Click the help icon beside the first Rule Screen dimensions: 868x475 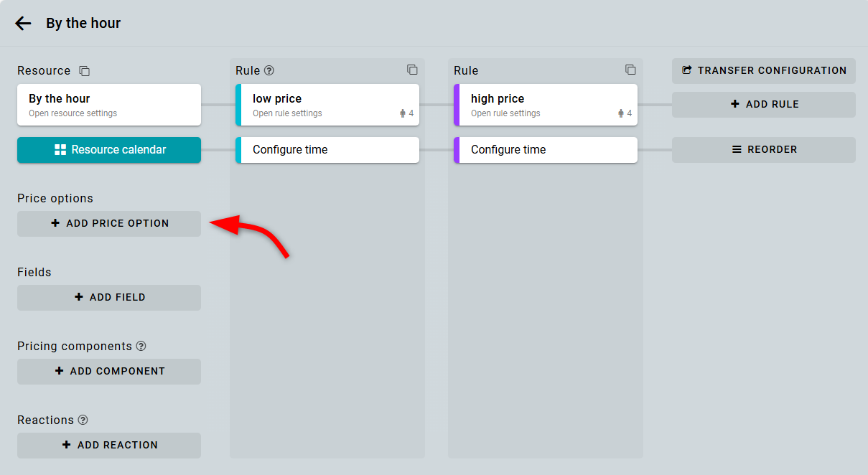(x=269, y=70)
